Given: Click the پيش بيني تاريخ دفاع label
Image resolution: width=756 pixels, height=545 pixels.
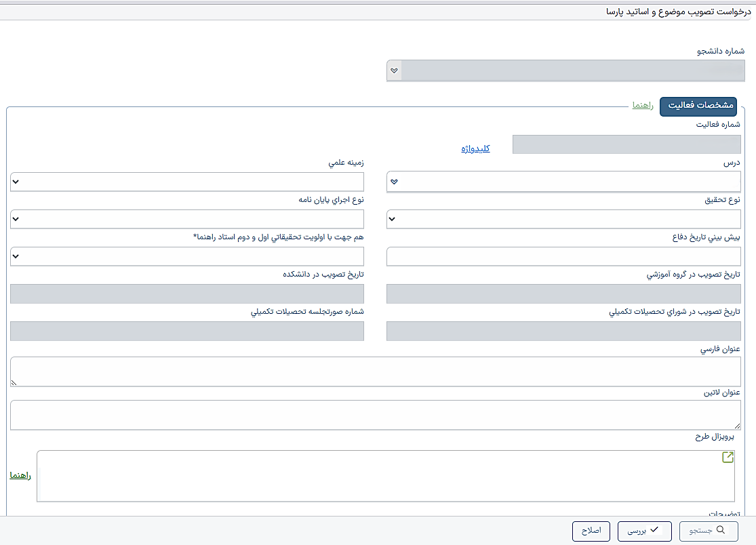Looking at the screenshot, I should [707, 237].
